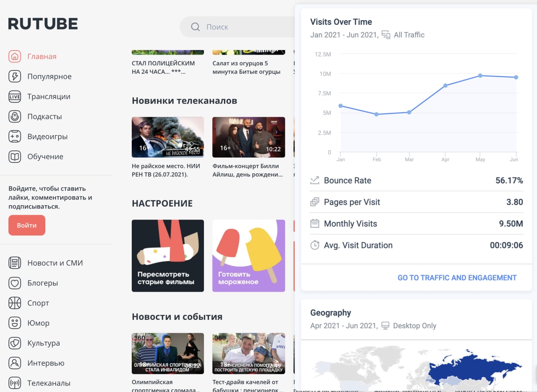
Task: Click the Юмор smiley icon
Action: [x=15, y=323]
